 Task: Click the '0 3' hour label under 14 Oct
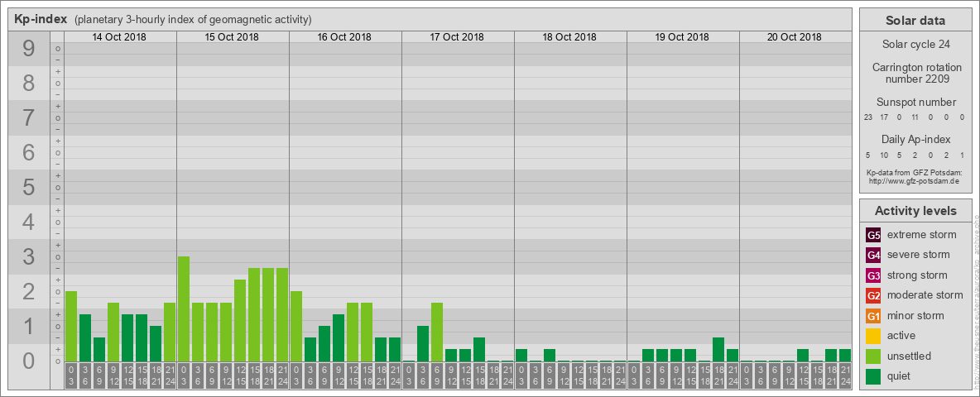pos(71,377)
